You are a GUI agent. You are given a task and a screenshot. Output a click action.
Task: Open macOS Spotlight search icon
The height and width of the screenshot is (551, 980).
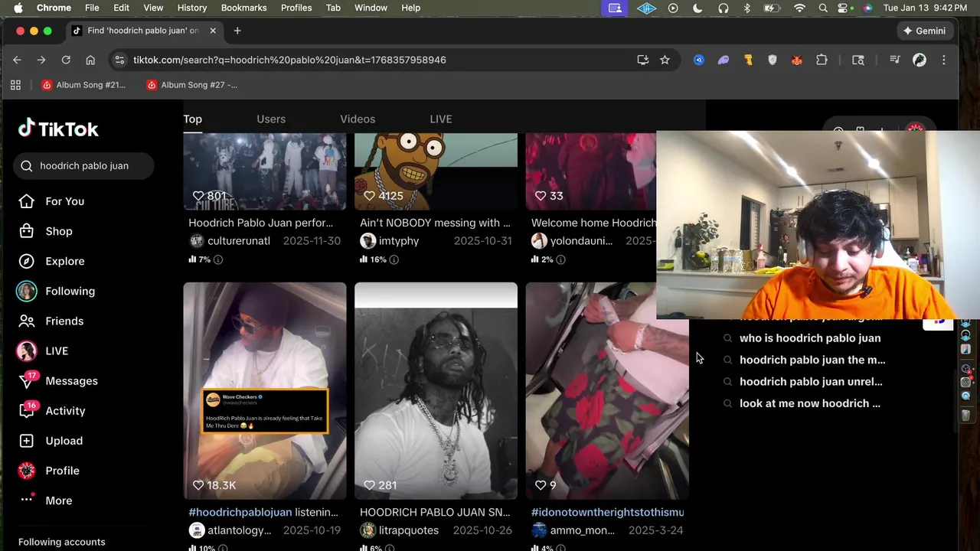click(x=823, y=8)
